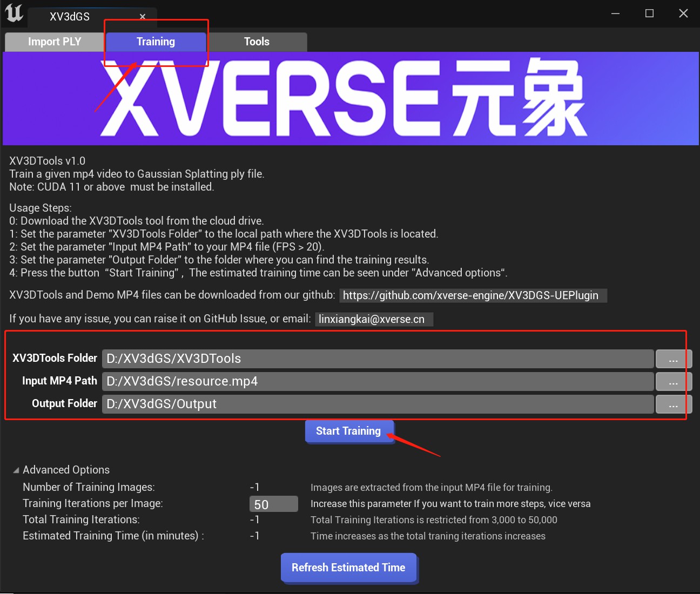Image resolution: width=700 pixels, height=594 pixels.
Task: Click the GitHub XV3DGS-UEPlugin URL field
Action: click(x=473, y=295)
